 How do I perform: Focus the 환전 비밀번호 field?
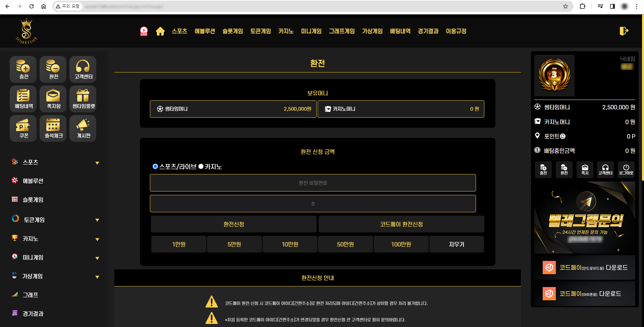point(313,183)
